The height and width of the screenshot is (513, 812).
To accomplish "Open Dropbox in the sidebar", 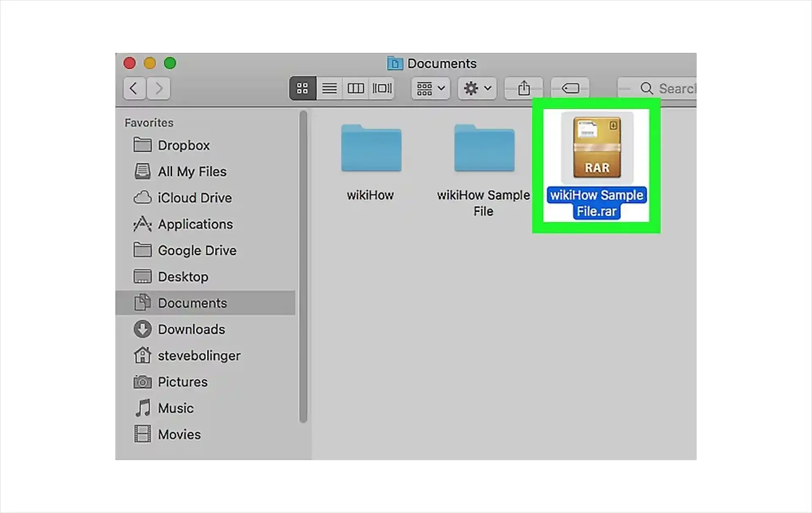I will 205,145.
